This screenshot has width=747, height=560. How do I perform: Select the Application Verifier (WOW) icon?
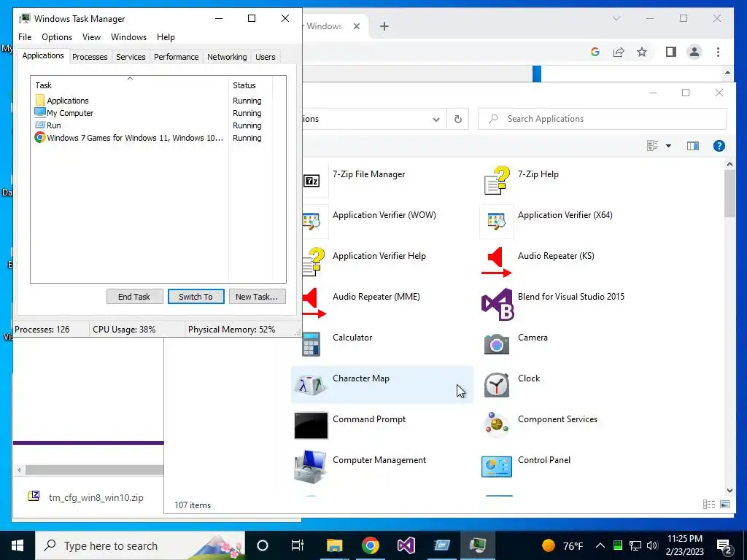pos(312,222)
